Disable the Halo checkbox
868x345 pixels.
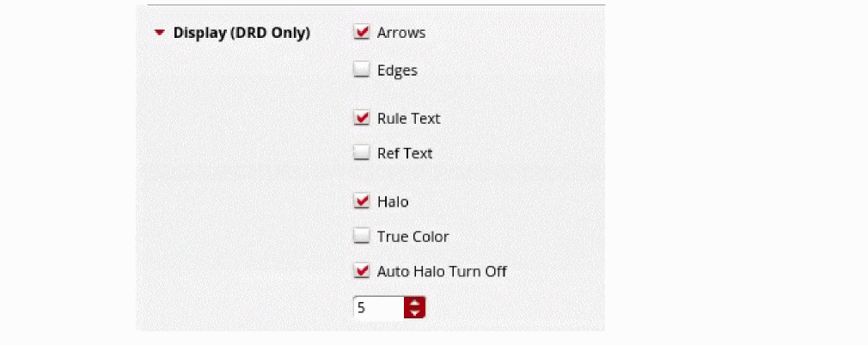[x=362, y=201]
